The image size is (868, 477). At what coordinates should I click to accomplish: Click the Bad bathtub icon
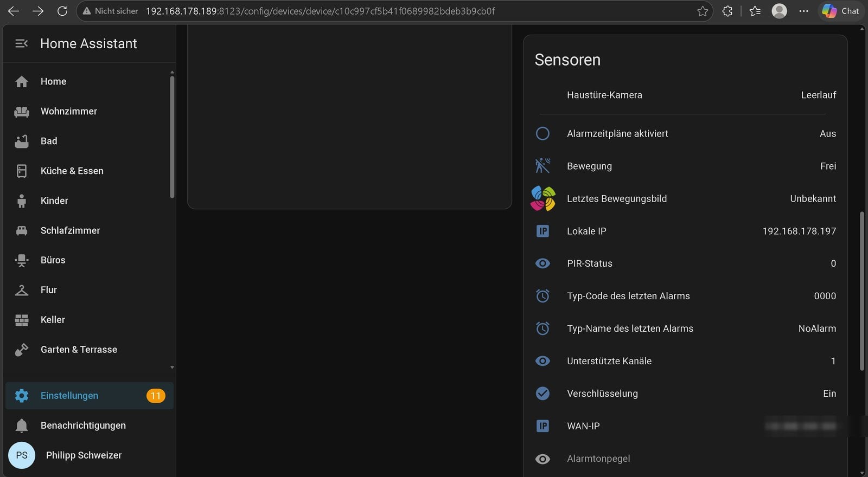click(x=22, y=141)
